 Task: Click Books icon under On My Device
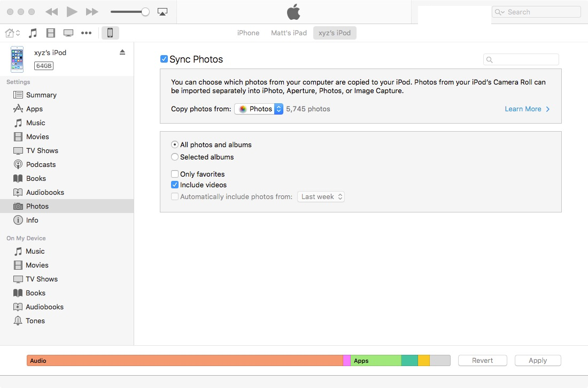click(x=18, y=293)
